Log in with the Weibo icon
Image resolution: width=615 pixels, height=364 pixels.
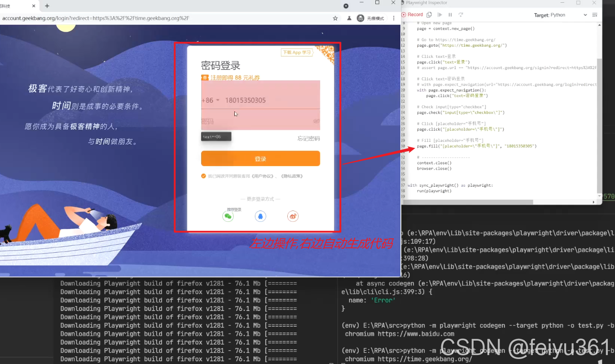[x=293, y=216]
